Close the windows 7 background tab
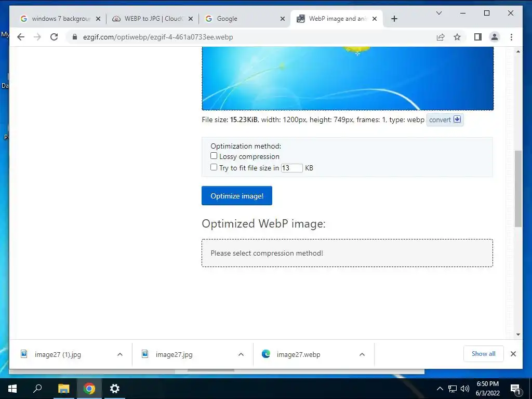Image resolution: width=532 pixels, height=399 pixels. pyautogui.click(x=98, y=19)
